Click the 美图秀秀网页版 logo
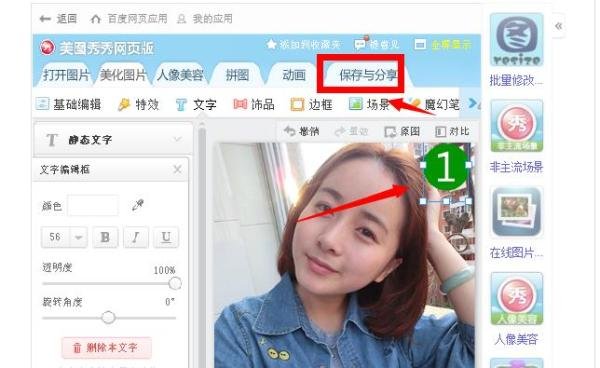Image resolution: width=600 pixels, height=368 pixels. 97,48
